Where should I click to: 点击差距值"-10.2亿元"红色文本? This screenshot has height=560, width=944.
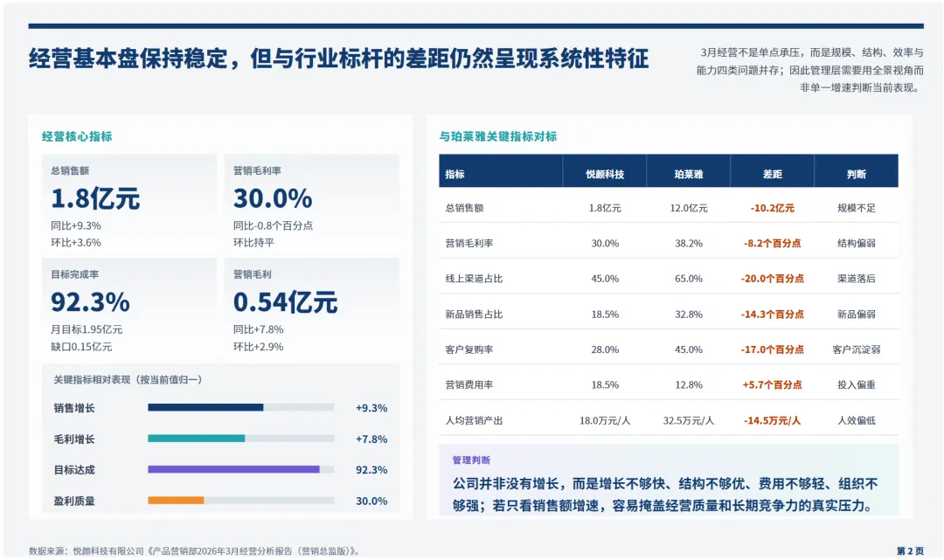(774, 208)
